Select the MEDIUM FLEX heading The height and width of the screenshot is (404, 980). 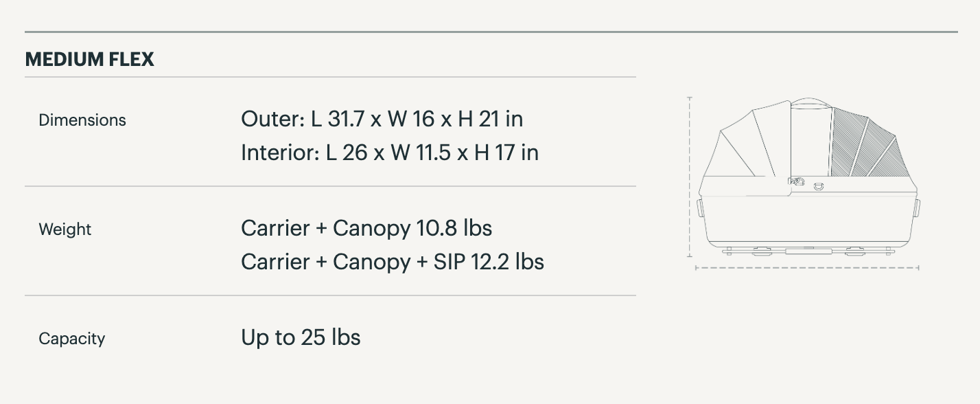coord(89,60)
